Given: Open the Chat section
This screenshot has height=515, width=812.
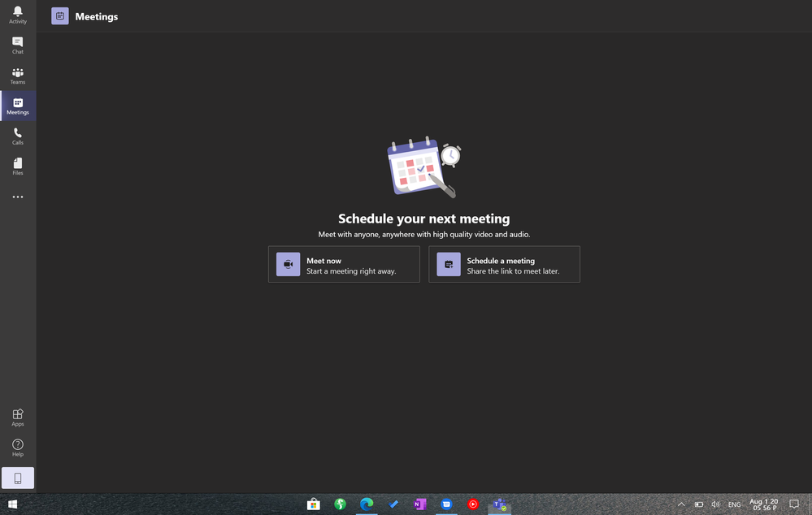Looking at the screenshot, I should (18, 45).
